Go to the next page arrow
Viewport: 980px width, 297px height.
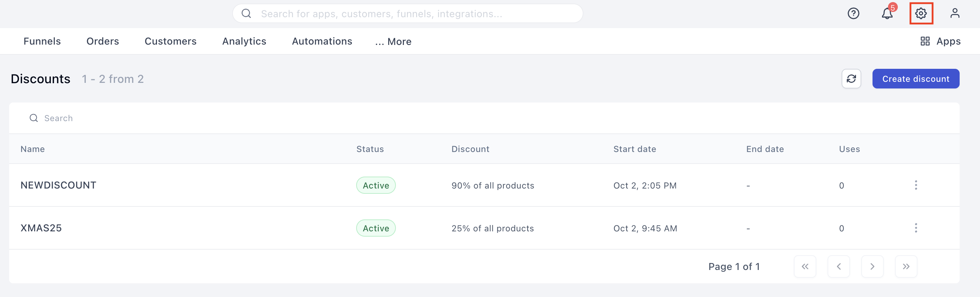(872, 266)
